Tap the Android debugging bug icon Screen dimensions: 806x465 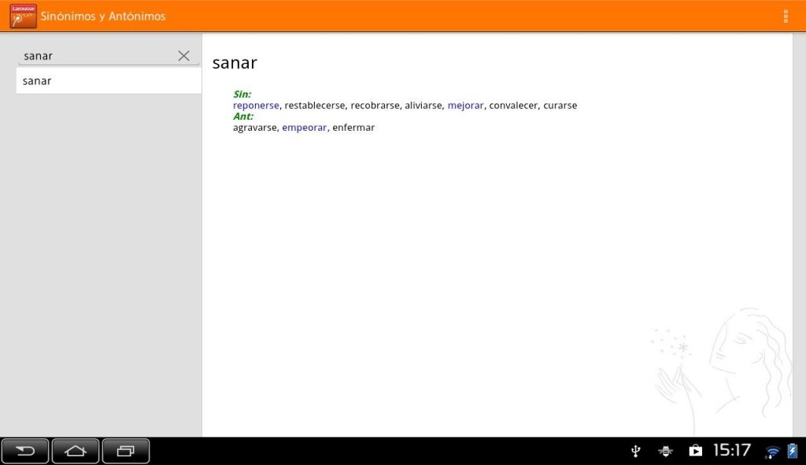coord(665,451)
